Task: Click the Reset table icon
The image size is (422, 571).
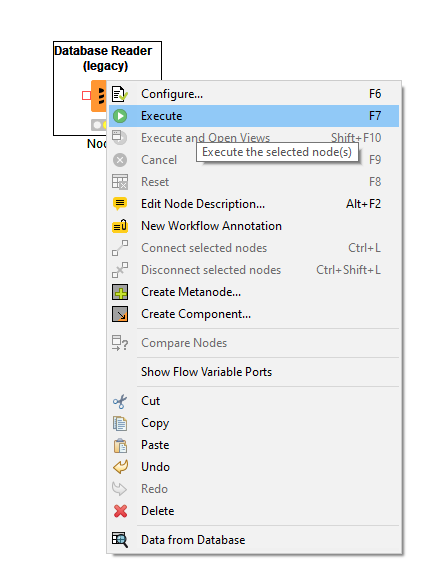Action: (x=120, y=182)
